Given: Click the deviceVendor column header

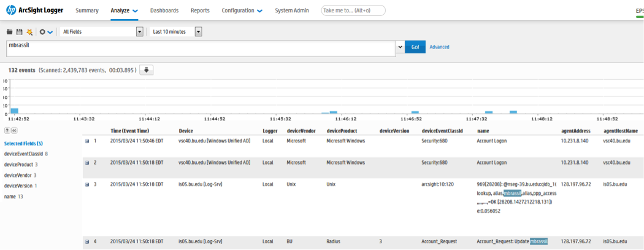Looking at the screenshot, I should click(301, 131).
